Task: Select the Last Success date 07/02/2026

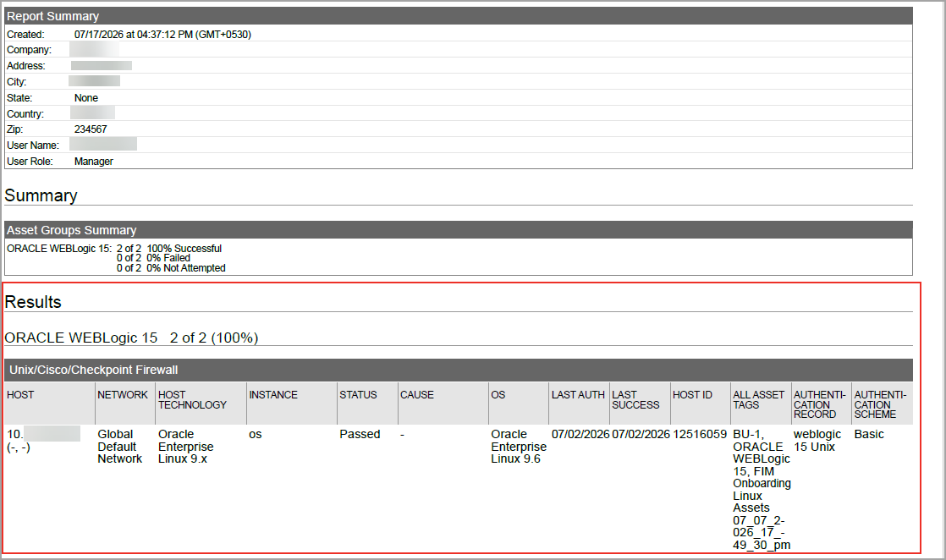Action: [x=641, y=435]
